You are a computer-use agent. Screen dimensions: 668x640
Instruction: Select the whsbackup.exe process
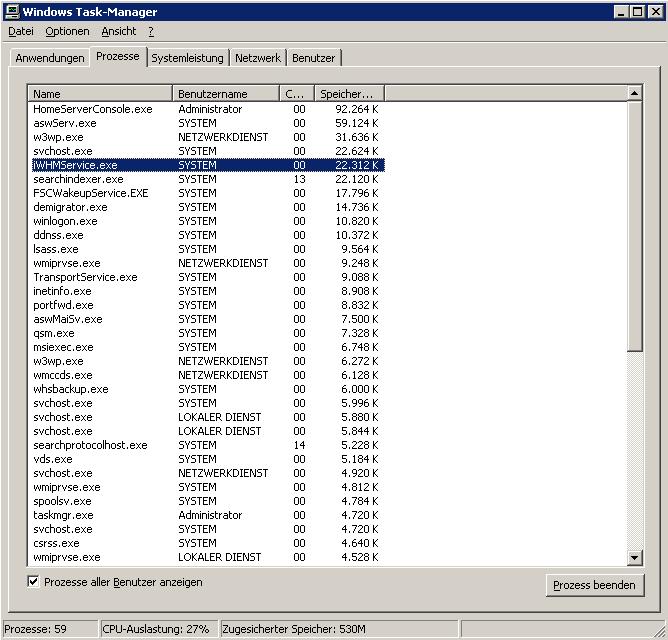point(208,389)
